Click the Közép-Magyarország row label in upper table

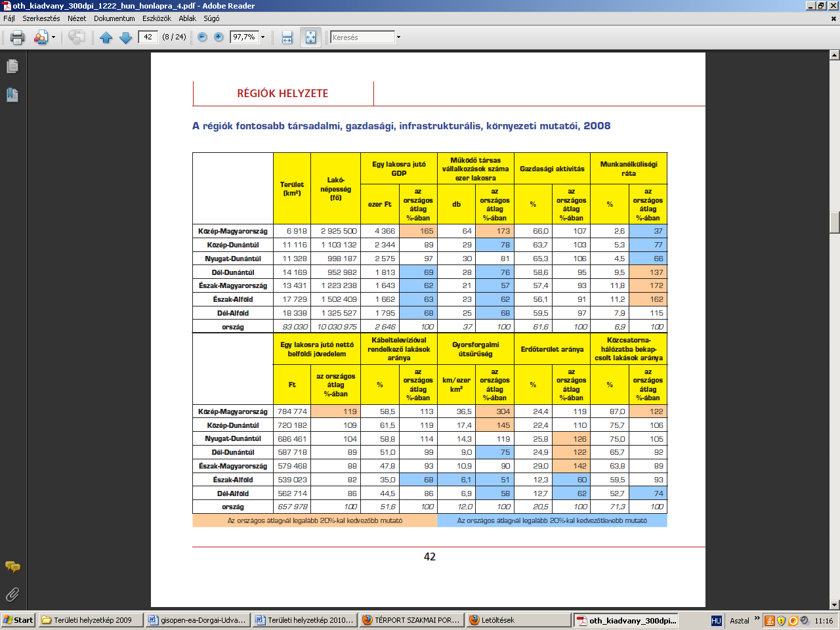click(233, 231)
